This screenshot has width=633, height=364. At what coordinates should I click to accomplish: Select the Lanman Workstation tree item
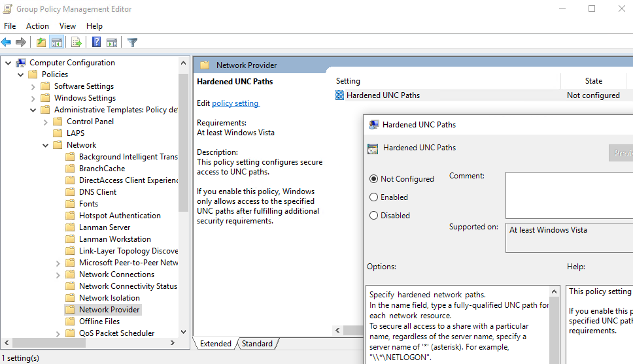(x=114, y=239)
